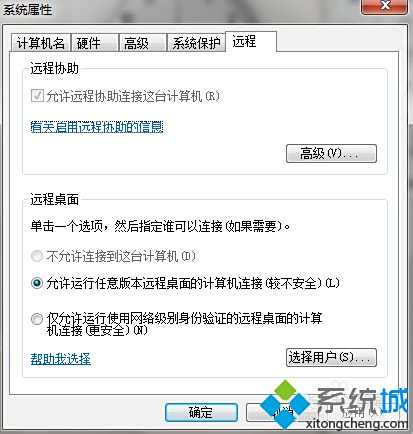This screenshot has width=413, height=434.
Task: Click the 远程 tab
Action: coord(251,42)
